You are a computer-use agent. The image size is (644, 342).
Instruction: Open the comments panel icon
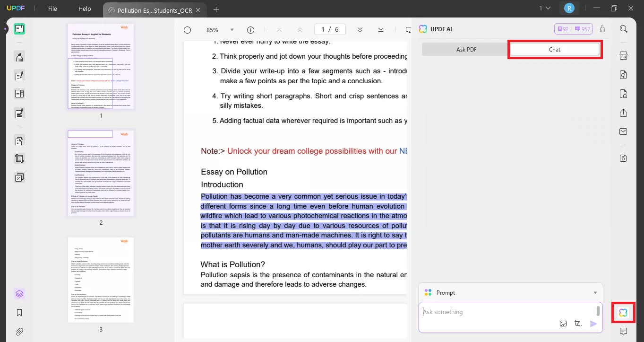point(624,332)
